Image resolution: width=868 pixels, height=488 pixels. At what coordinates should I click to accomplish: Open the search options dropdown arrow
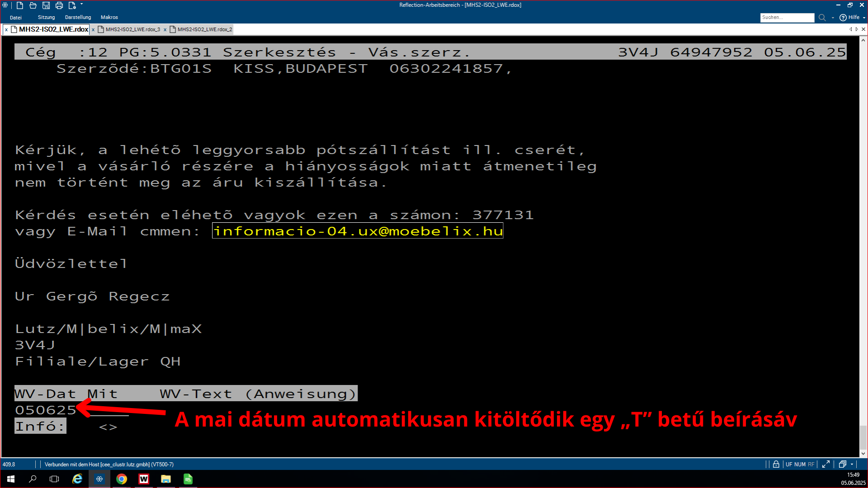pos(833,18)
